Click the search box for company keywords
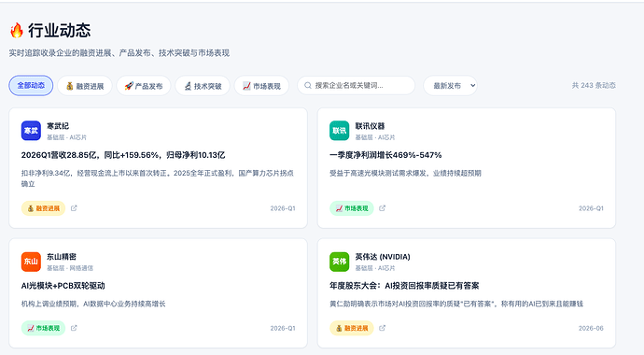The width and height of the screenshot is (644, 355). (x=357, y=85)
